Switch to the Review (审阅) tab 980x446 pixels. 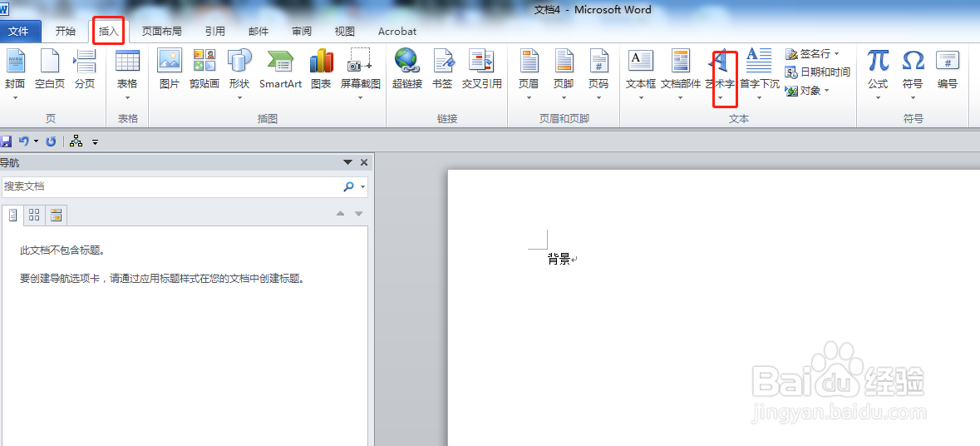pyautogui.click(x=301, y=32)
